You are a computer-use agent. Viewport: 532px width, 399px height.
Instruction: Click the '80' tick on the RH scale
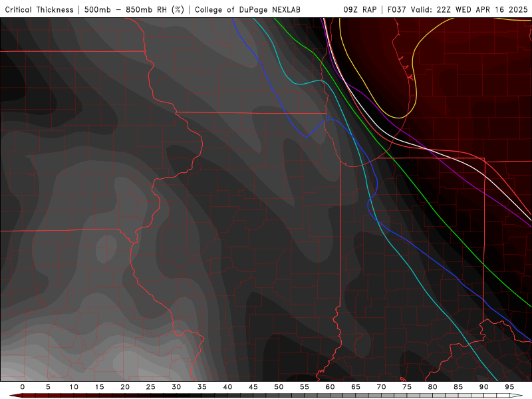point(433,387)
